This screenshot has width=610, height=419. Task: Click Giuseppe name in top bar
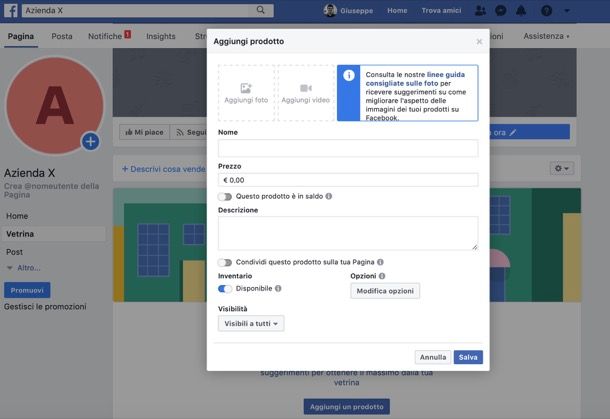coord(356,11)
